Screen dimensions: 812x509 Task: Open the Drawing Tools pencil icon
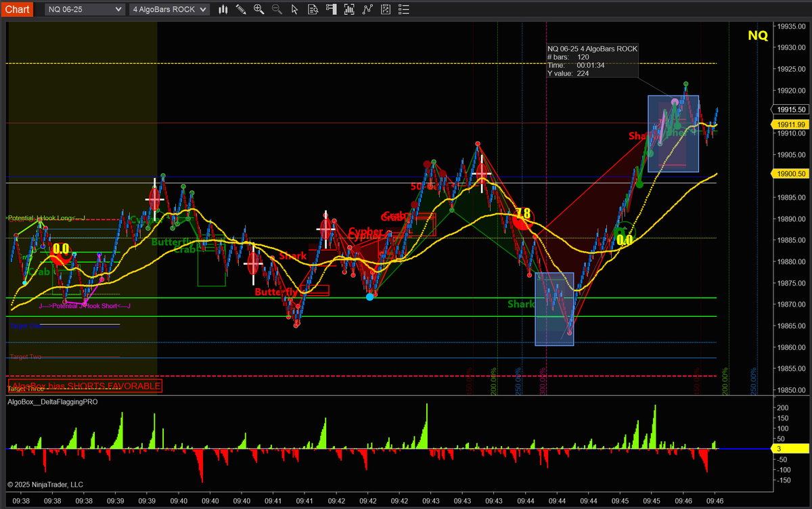tap(241, 9)
